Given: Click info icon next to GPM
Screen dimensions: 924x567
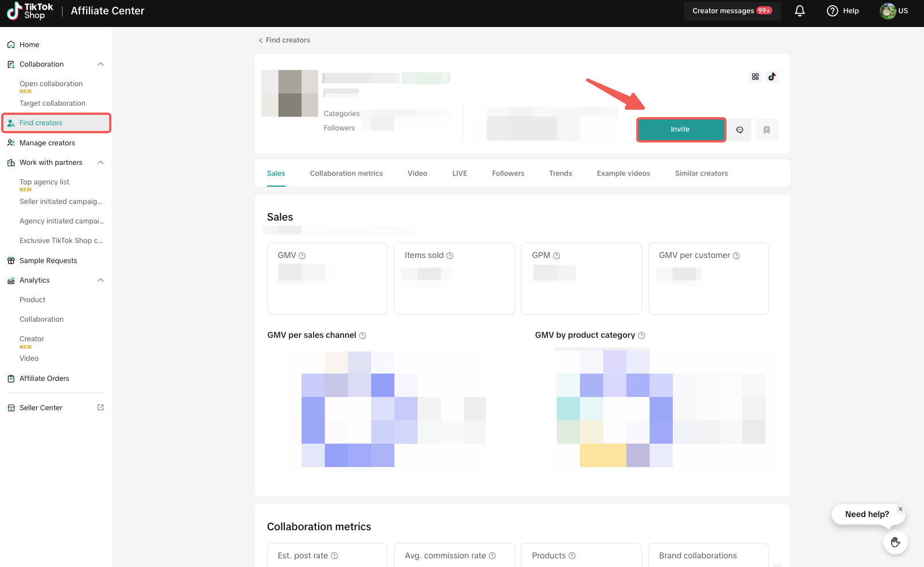Looking at the screenshot, I should pos(556,256).
